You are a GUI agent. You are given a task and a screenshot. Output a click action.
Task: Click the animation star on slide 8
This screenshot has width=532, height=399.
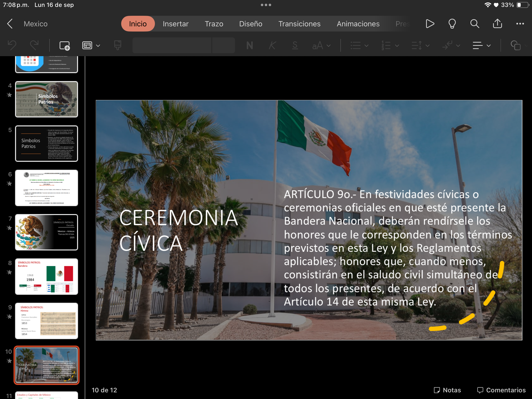pos(9,272)
